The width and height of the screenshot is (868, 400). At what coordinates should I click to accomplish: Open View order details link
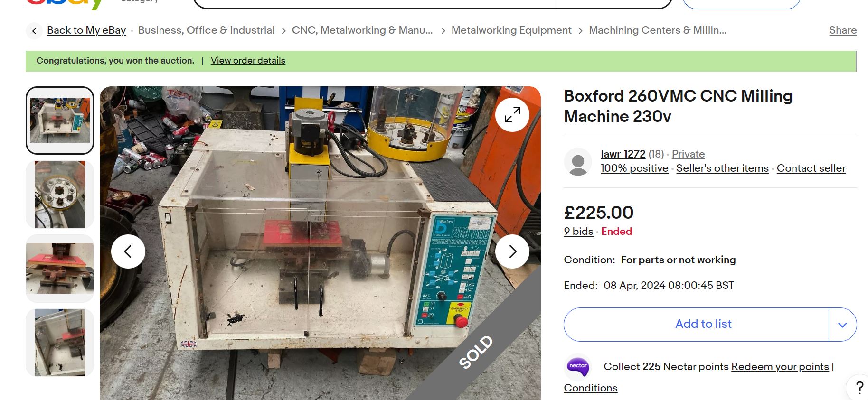(x=248, y=61)
